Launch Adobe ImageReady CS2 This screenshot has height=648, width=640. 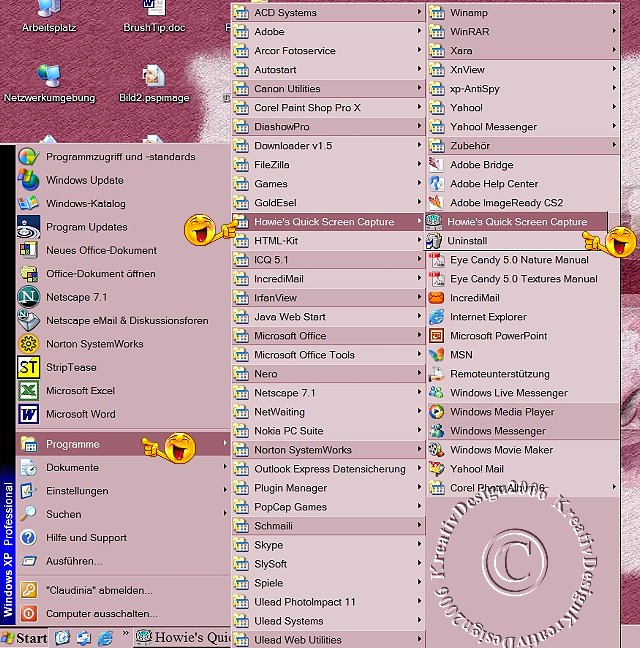(523, 203)
